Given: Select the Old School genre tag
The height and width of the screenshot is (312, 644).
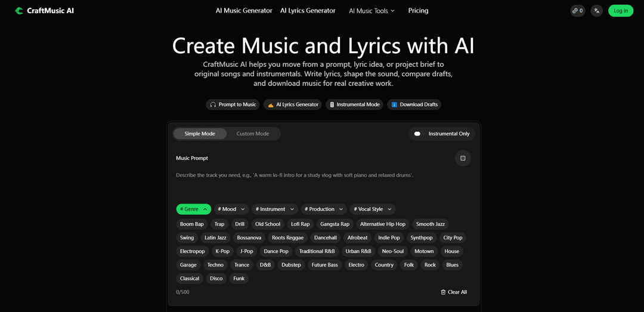Looking at the screenshot, I should 268,224.
